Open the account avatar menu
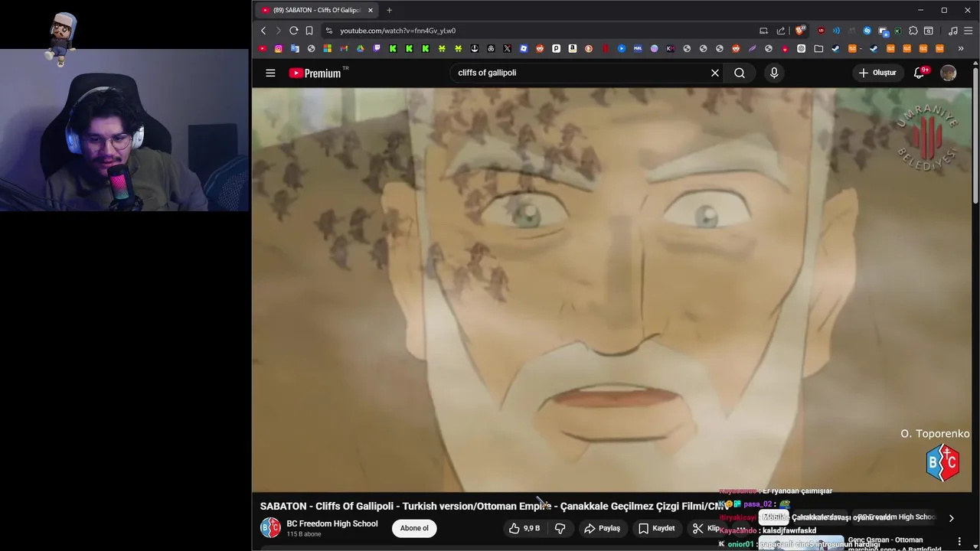Image resolution: width=980 pixels, height=551 pixels. tap(949, 73)
